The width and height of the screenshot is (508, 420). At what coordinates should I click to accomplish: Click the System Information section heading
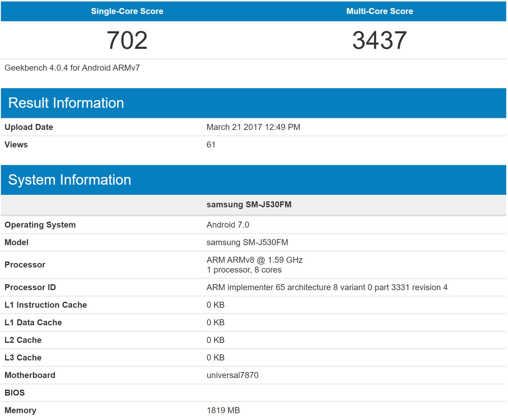[69, 180]
